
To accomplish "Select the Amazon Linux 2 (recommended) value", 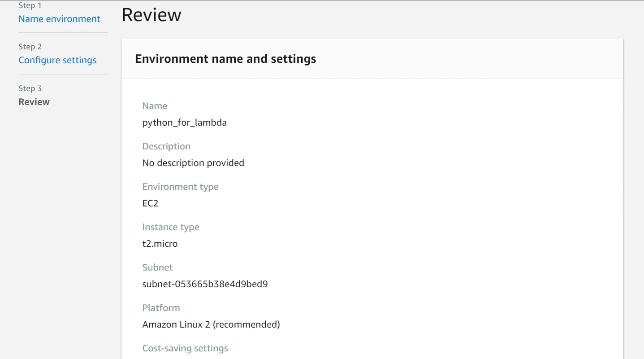I will point(211,324).
